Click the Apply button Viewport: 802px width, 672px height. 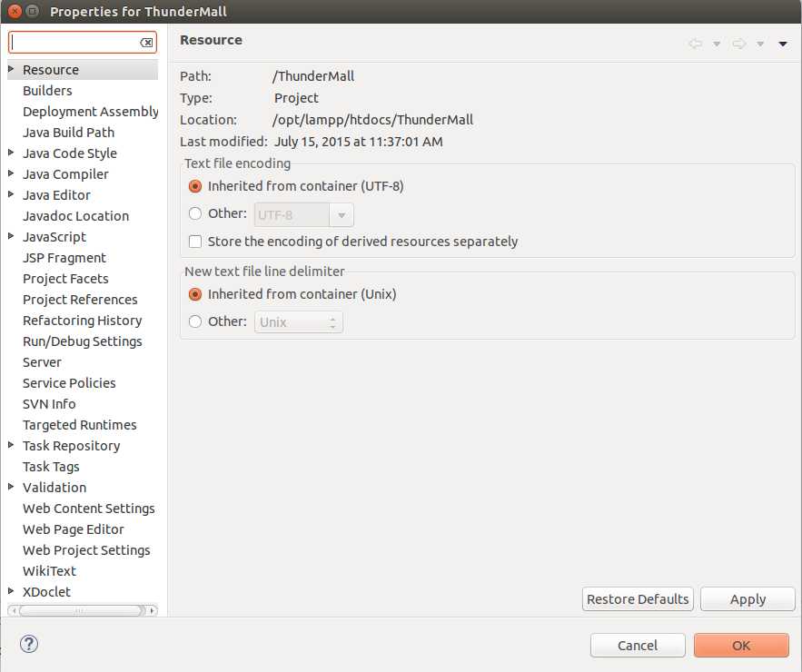click(748, 598)
